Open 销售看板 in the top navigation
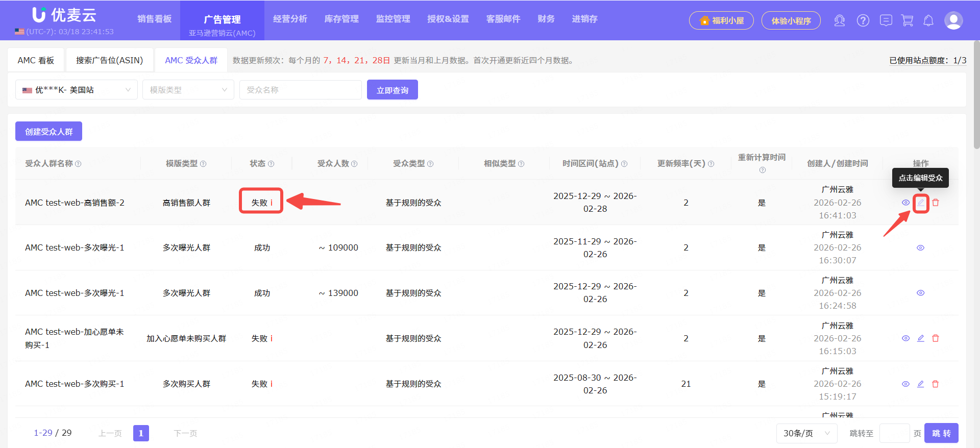 pos(154,19)
